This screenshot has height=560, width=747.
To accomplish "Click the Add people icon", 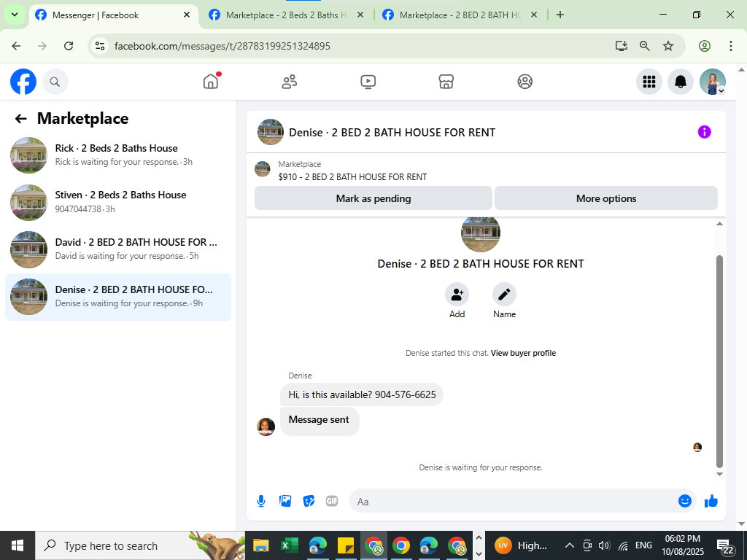I will pos(457,295).
